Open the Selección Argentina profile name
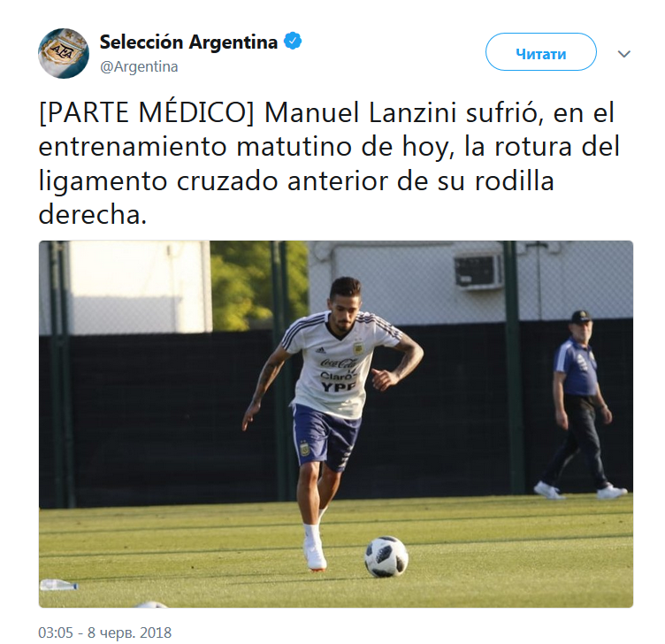665x644 pixels. tap(188, 42)
